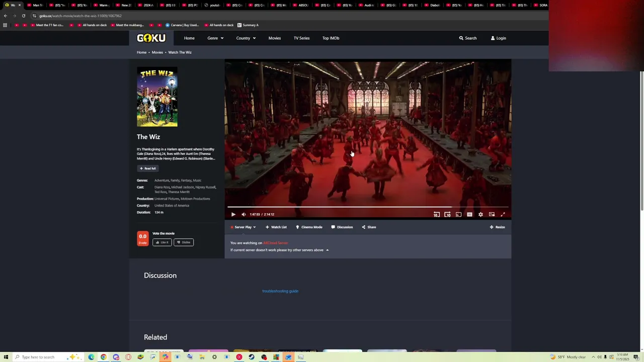Enable picture-in-picture mode
Image resolution: width=644 pixels, height=362 pixels.
point(492,214)
